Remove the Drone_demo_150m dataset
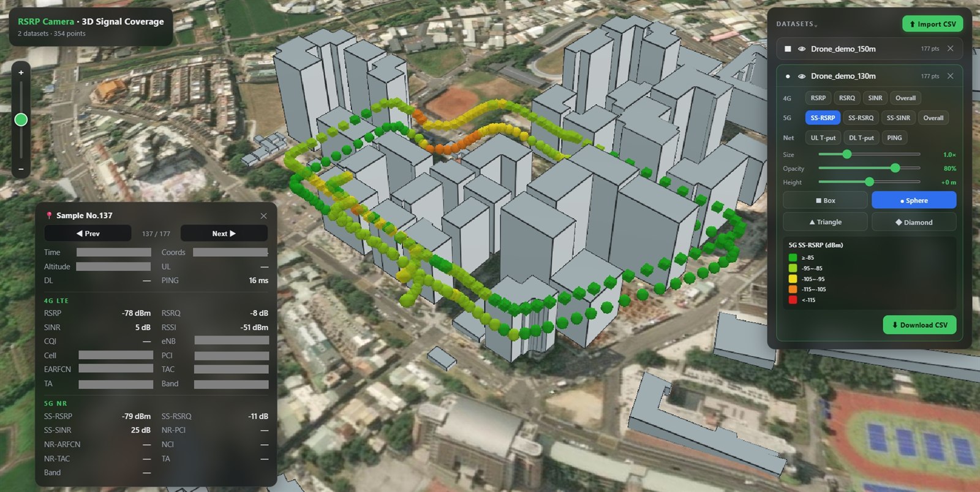The height and width of the screenshot is (492, 980). pos(950,48)
